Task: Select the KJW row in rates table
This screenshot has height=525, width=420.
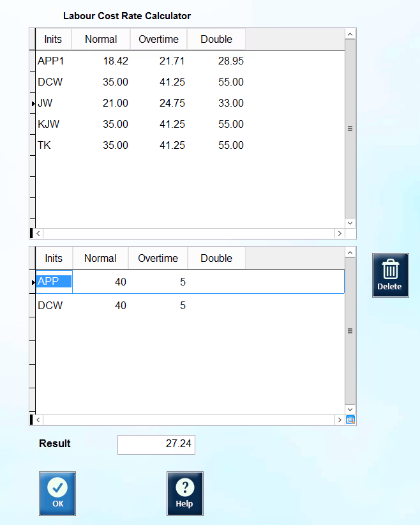Action: pos(190,124)
